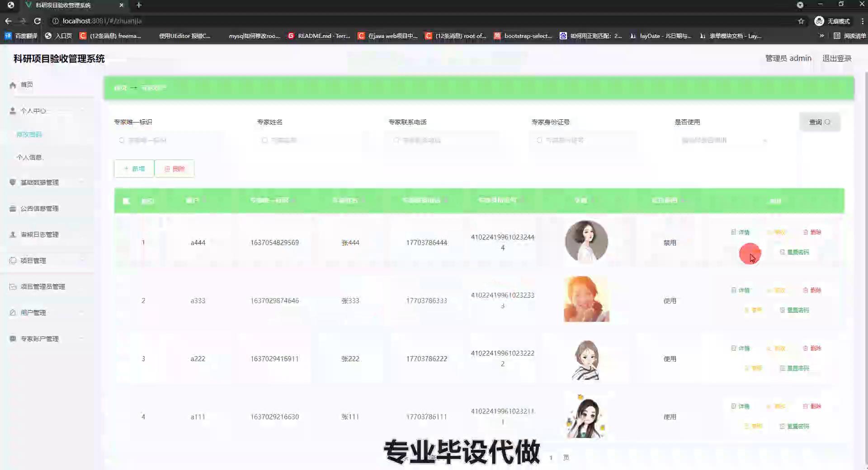This screenshot has width=868, height=470.
Task: Click 修改 edit for expert a111
Action: (776, 406)
